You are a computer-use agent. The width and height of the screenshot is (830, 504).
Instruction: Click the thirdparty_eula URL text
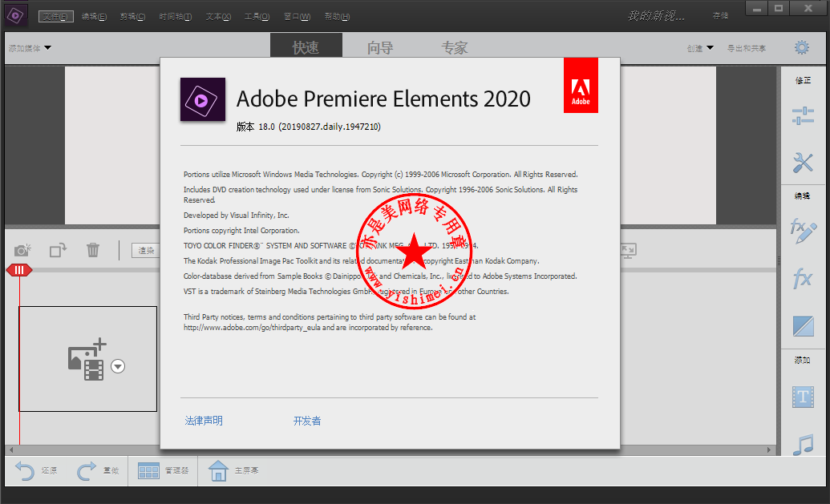252,328
